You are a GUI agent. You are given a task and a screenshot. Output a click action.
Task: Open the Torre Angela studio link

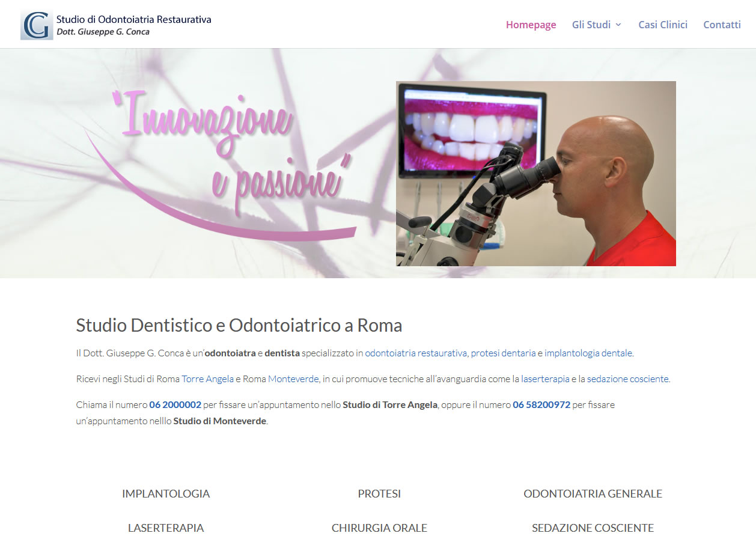click(207, 379)
